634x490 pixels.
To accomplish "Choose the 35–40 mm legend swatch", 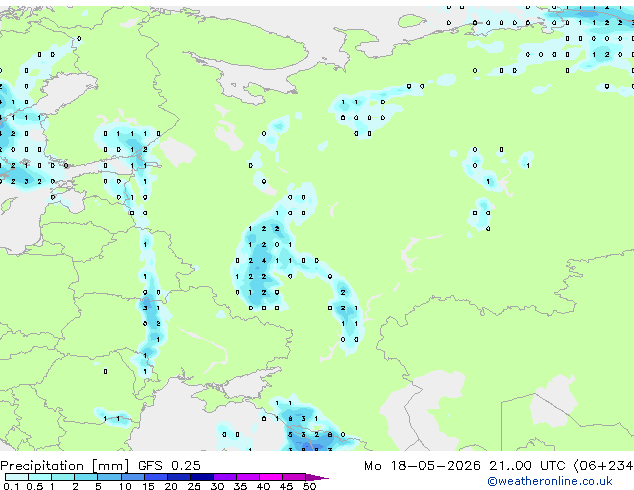I will [248, 477].
